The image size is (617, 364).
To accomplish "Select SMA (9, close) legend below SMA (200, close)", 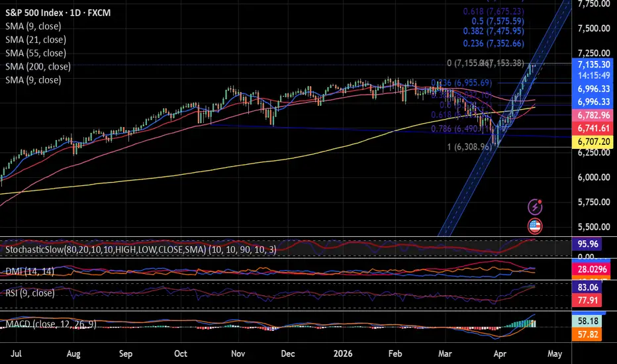I will (x=34, y=80).
